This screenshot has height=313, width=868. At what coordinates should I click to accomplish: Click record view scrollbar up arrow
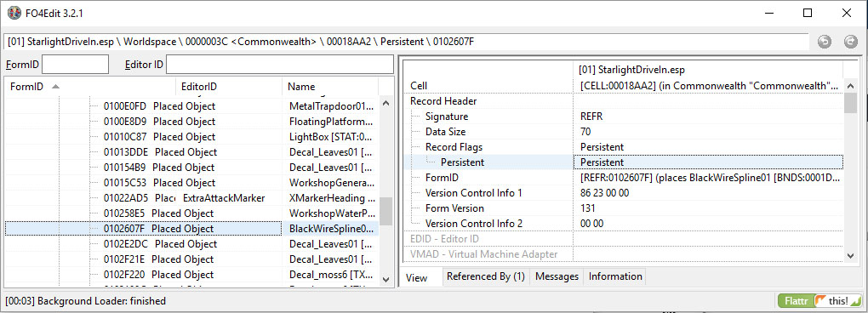[851, 86]
